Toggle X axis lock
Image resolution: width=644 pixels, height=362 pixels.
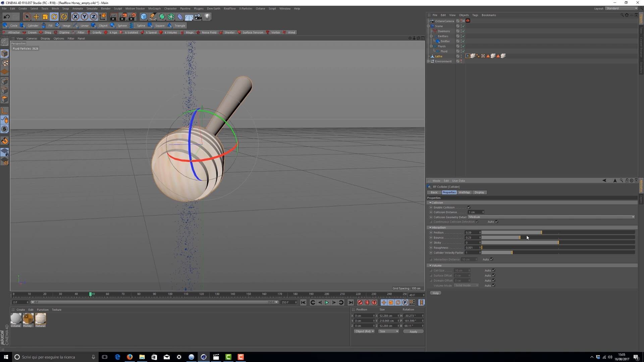click(75, 17)
